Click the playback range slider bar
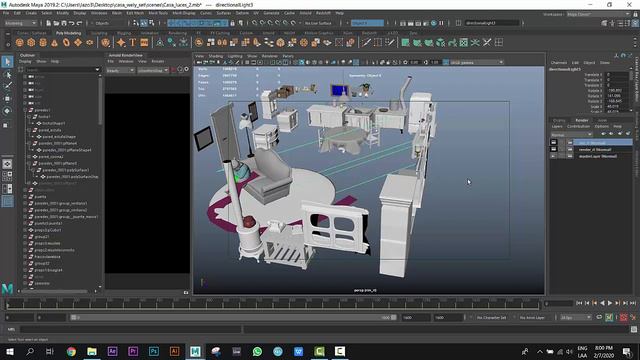 tap(233, 317)
